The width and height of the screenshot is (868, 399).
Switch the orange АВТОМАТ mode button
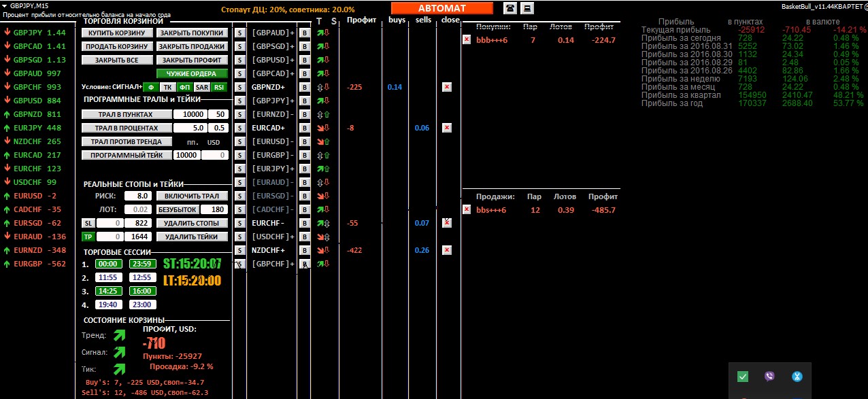coord(442,8)
